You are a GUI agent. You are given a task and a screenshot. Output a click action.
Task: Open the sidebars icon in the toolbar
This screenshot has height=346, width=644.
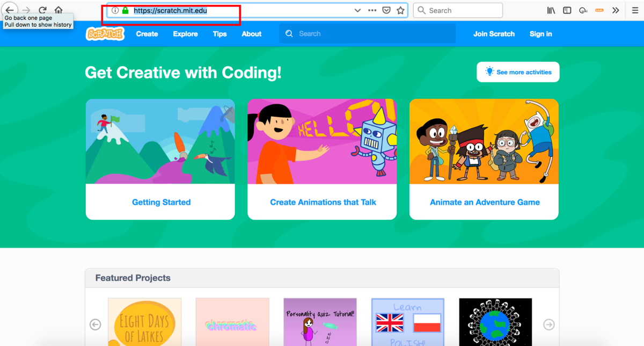pos(567,10)
